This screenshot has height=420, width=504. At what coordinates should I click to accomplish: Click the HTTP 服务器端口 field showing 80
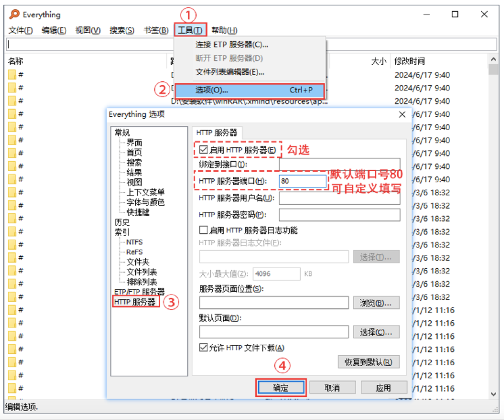[x=303, y=181]
